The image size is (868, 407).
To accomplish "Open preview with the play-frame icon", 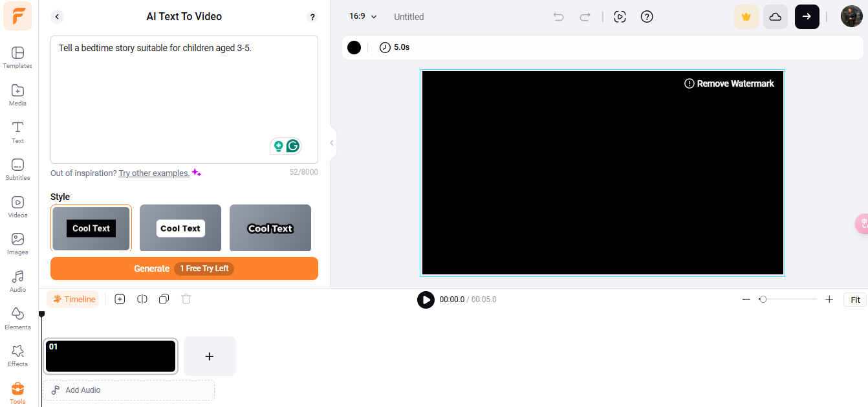I will click(x=620, y=16).
